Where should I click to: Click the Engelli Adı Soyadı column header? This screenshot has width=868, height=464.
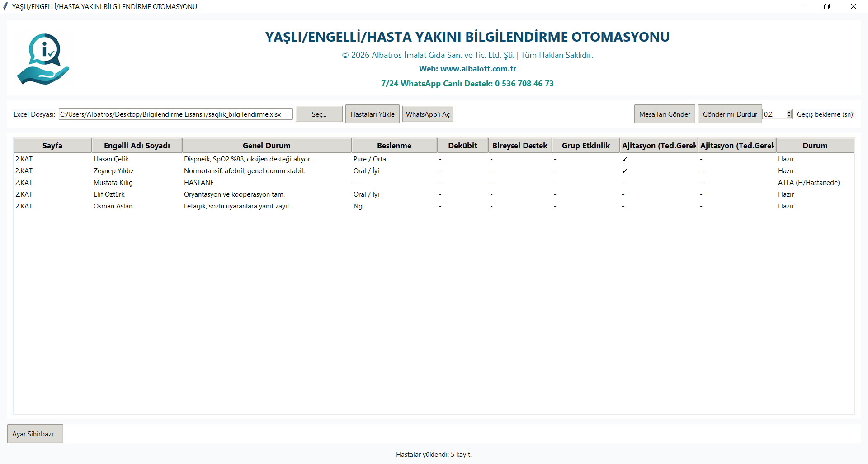137,145
